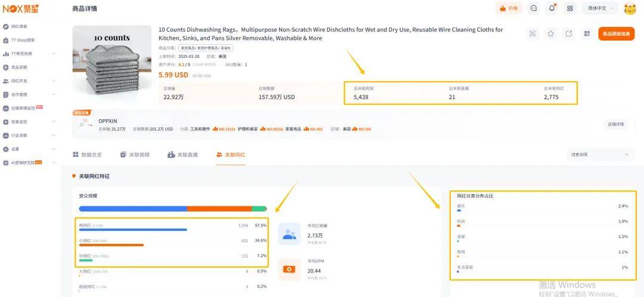The height and width of the screenshot is (297, 644).
Task: Click the 店铺详情 button
Action: pyautogui.click(x=615, y=124)
